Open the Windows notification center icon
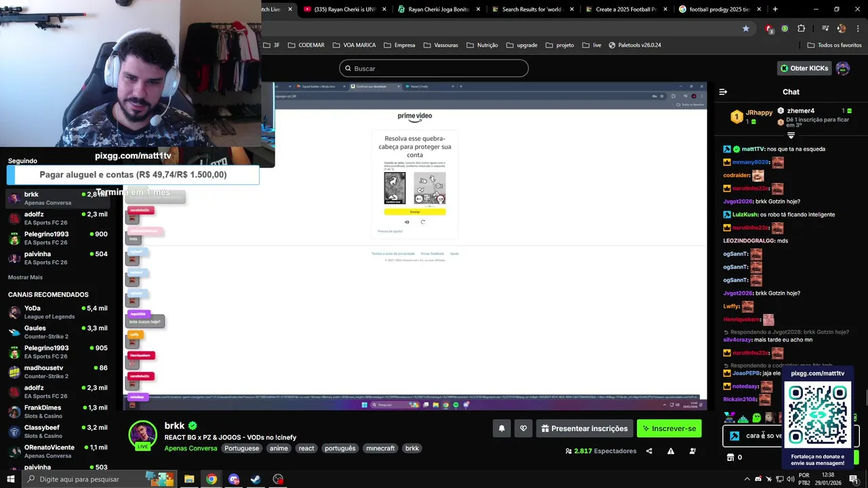Screen dimensions: 868x488 (x=854, y=479)
